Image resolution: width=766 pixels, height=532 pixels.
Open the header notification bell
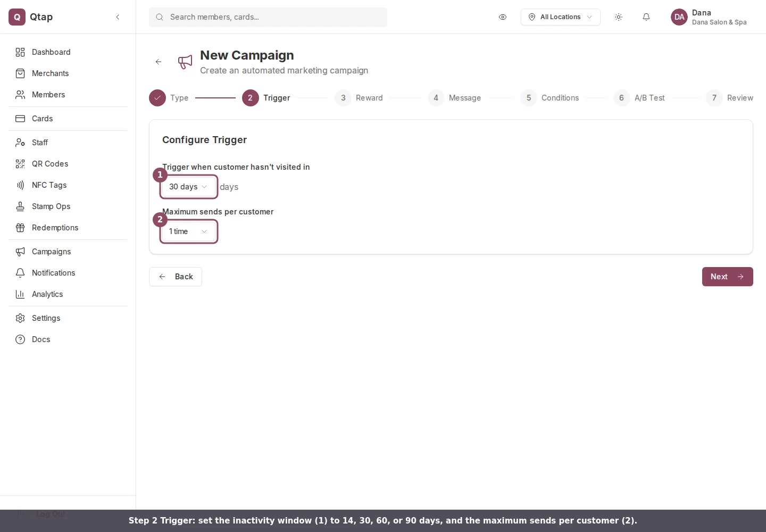(x=646, y=17)
